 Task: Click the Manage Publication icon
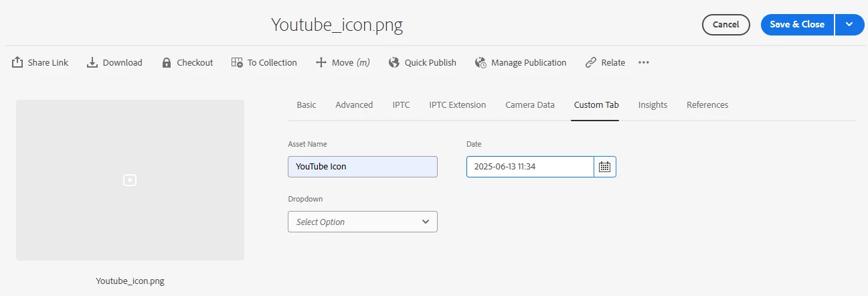tap(481, 62)
